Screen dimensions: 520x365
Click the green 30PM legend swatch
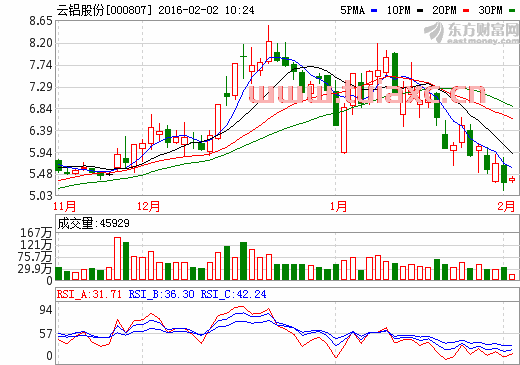[x=512, y=11]
